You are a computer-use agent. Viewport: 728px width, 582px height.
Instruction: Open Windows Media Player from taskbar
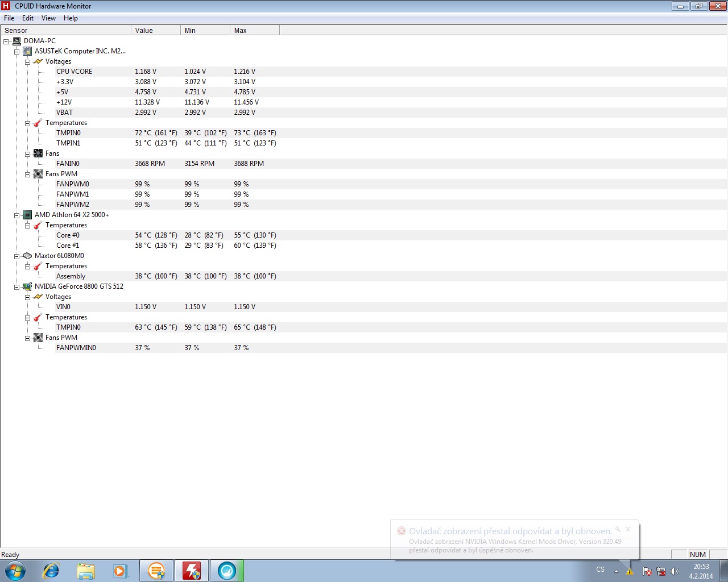click(x=121, y=571)
